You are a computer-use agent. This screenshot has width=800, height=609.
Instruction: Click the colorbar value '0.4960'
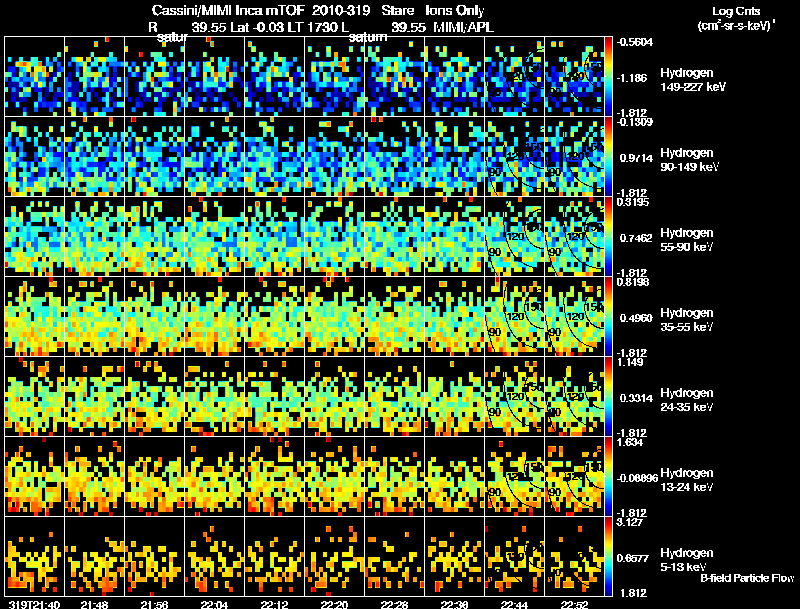[636, 318]
